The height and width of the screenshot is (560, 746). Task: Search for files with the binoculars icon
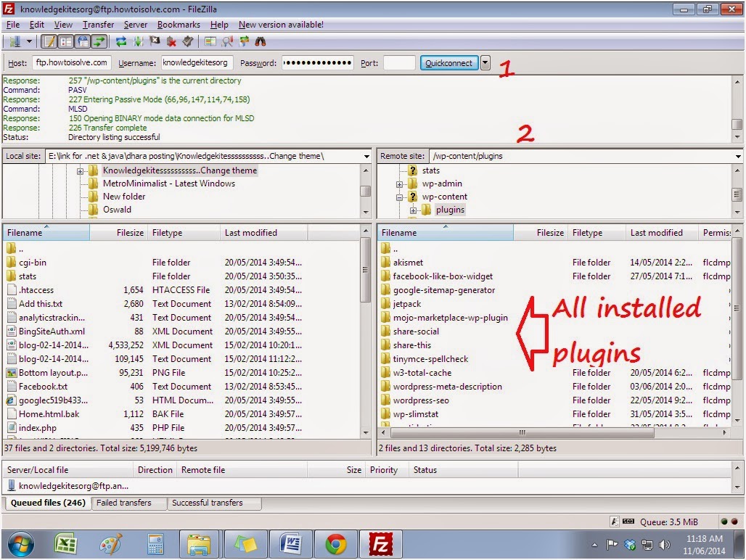tap(261, 40)
